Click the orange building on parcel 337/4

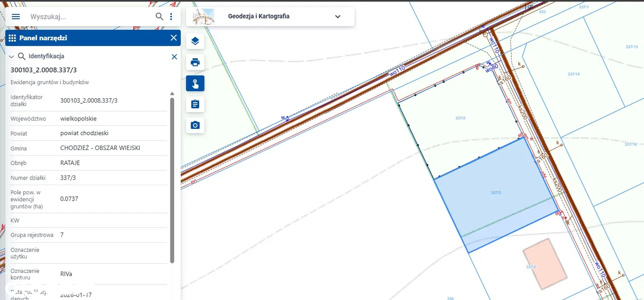(x=545, y=264)
